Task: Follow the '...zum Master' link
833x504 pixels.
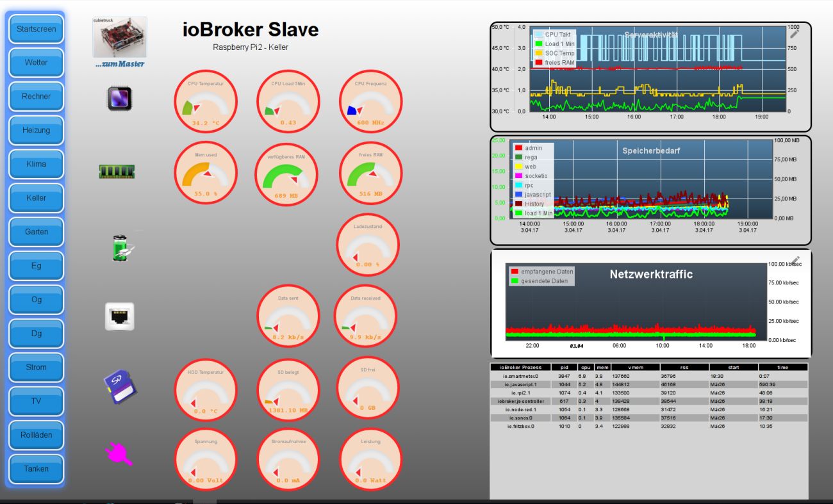Action: pyautogui.click(x=120, y=63)
